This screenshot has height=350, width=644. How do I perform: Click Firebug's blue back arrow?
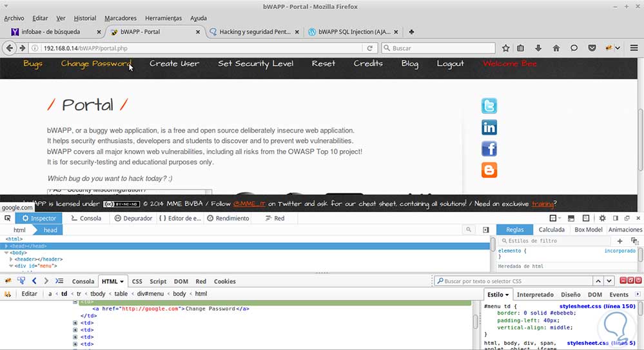tap(34, 281)
